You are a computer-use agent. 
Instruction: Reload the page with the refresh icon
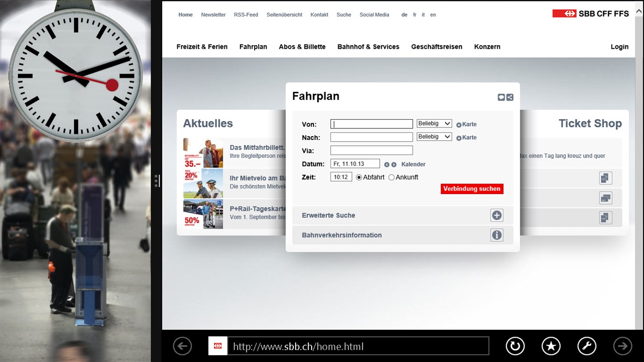(x=515, y=346)
